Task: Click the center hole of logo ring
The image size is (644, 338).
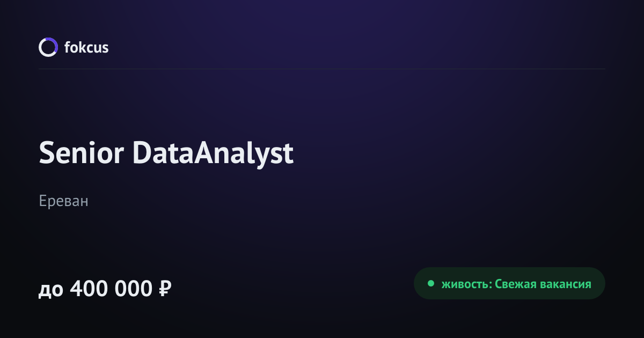Action: 48,47
